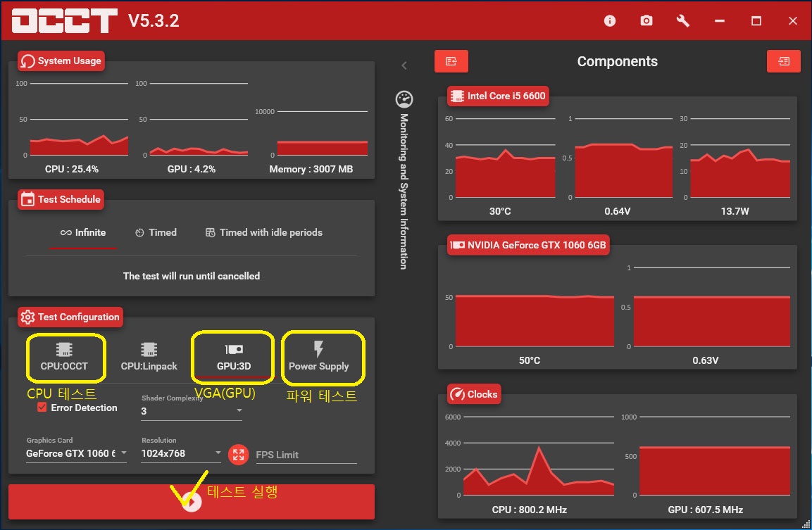Collapse monitoring panel with the left chevron

tap(404, 65)
